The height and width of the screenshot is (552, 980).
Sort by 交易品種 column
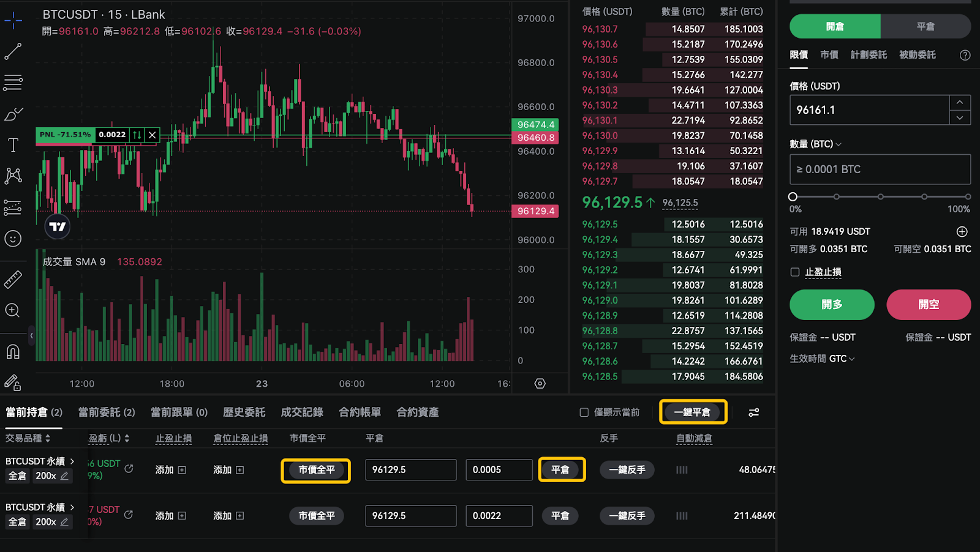(28, 438)
